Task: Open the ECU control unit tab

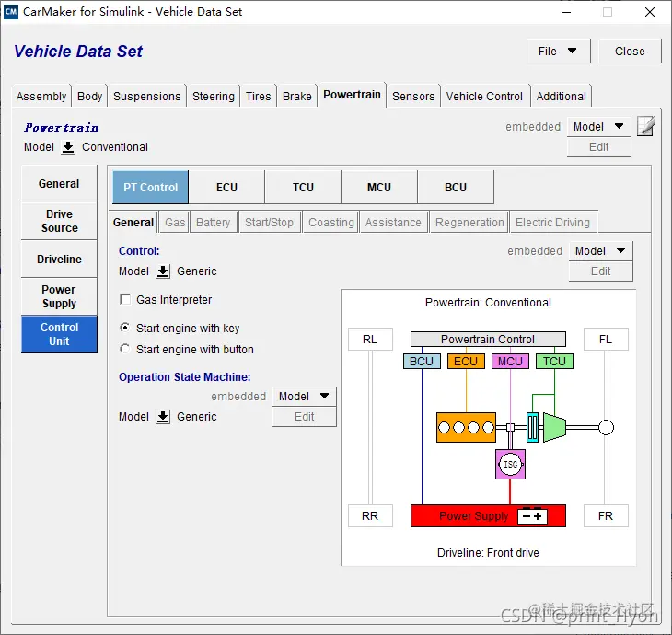Action: click(x=226, y=187)
